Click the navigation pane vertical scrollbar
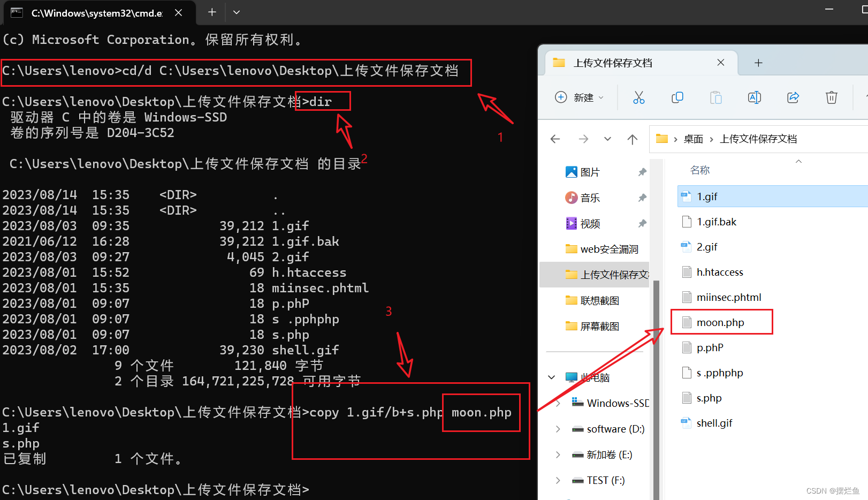 click(x=656, y=390)
